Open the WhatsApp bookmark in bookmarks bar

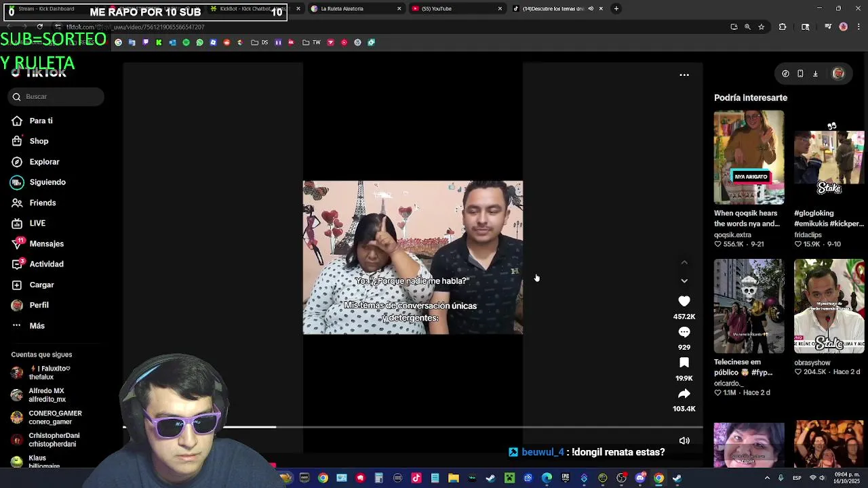tap(199, 43)
